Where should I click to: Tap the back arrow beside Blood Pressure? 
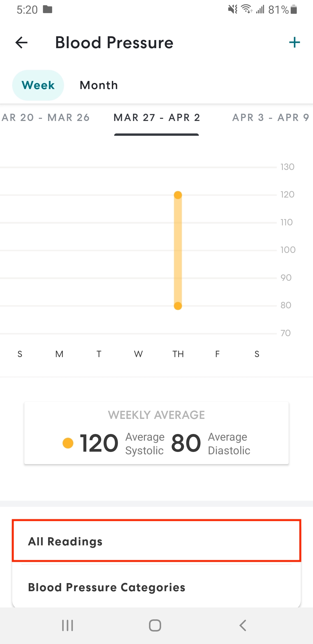pyautogui.click(x=21, y=43)
